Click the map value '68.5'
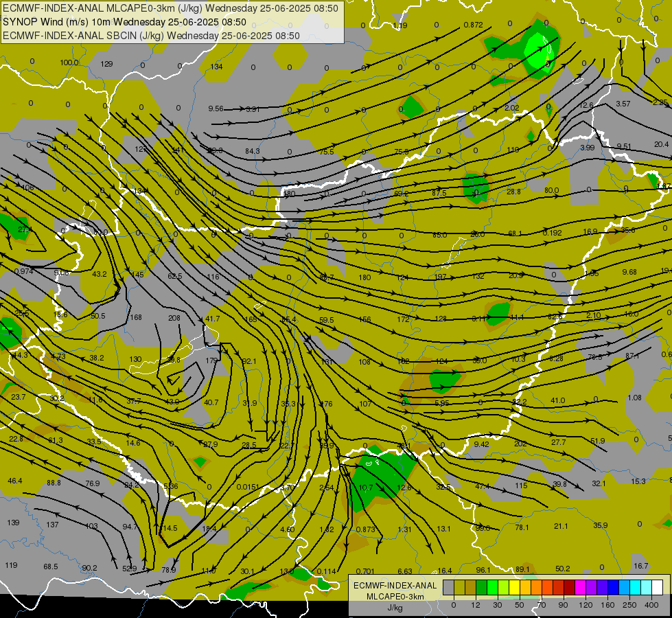Screen dimensions: 672x618 point(51,566)
